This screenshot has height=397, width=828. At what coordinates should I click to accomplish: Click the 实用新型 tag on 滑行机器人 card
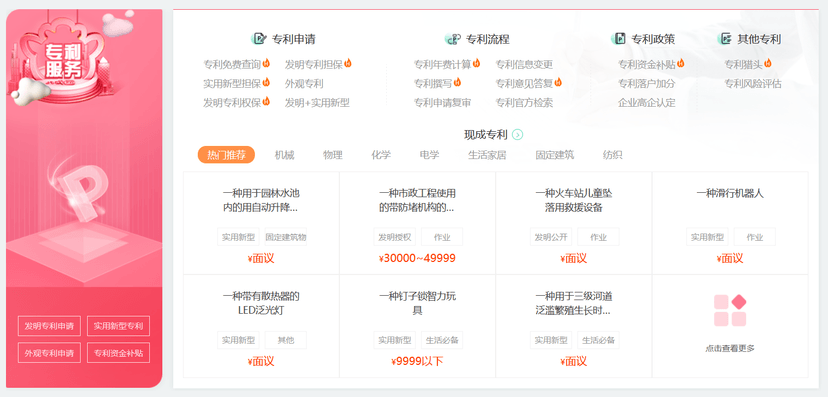coord(707,237)
